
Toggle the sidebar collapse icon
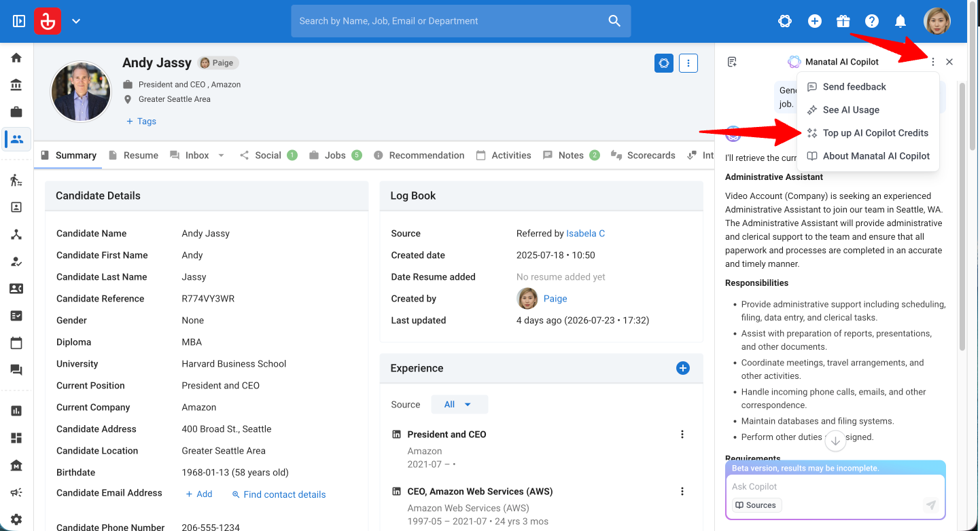pos(19,21)
